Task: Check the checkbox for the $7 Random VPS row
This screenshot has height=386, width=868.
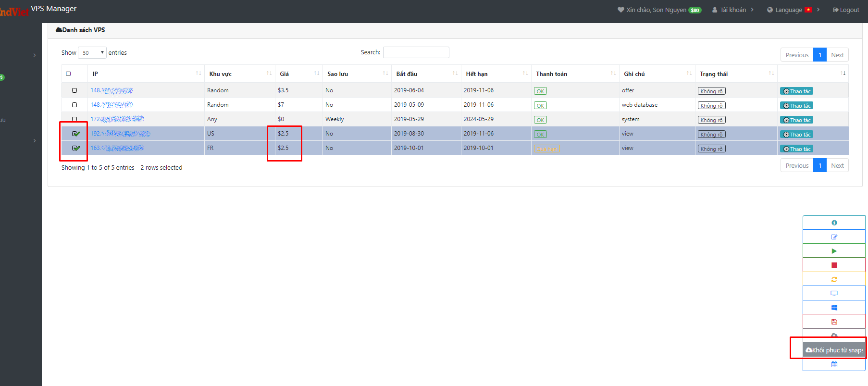Action: pyautogui.click(x=74, y=105)
